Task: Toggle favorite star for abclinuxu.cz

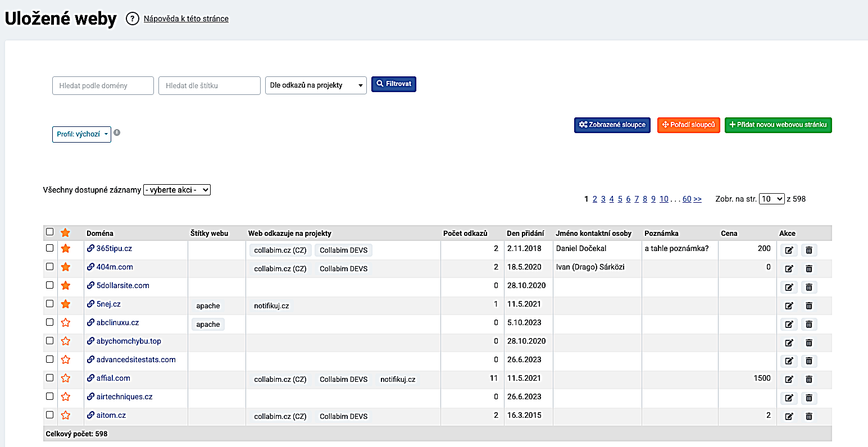Action: point(66,322)
